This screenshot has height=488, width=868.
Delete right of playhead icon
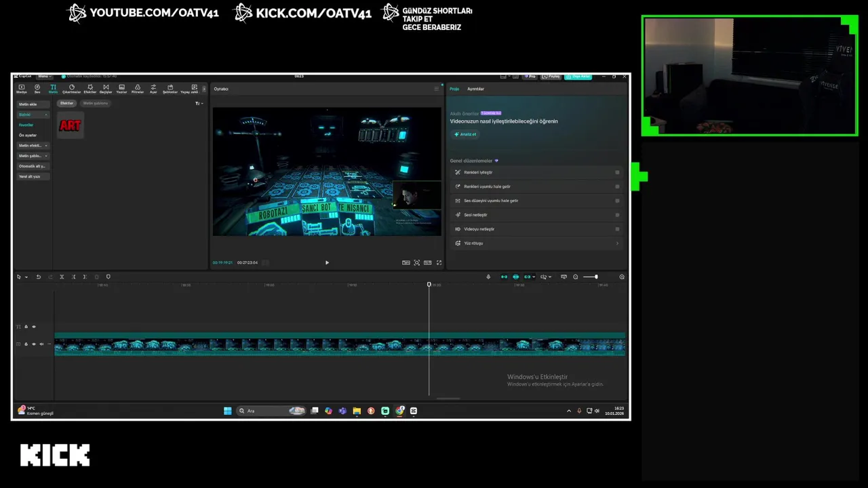[x=85, y=277]
